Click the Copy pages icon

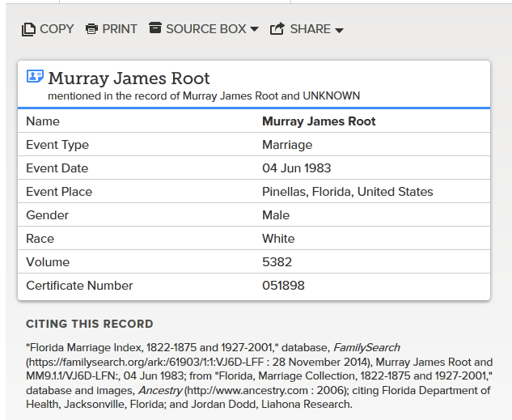[28, 29]
